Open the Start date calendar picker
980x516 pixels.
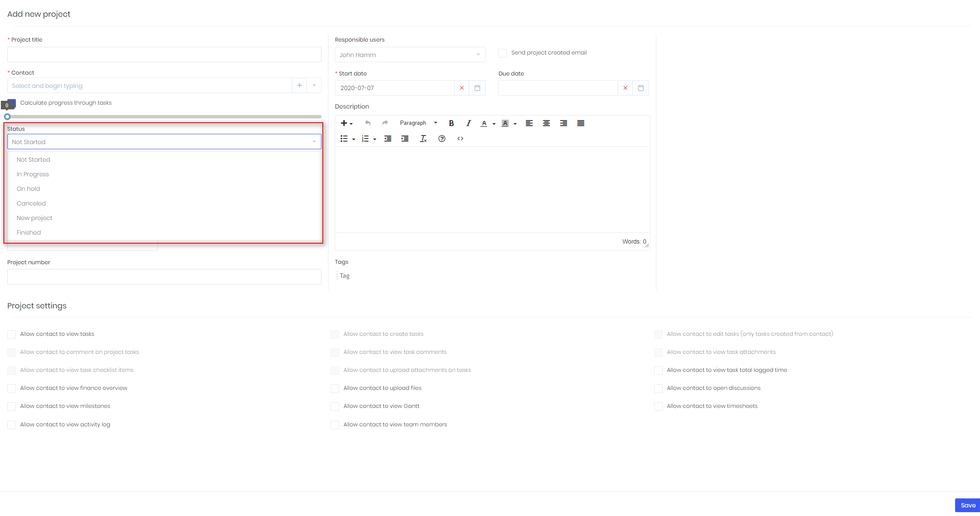477,88
